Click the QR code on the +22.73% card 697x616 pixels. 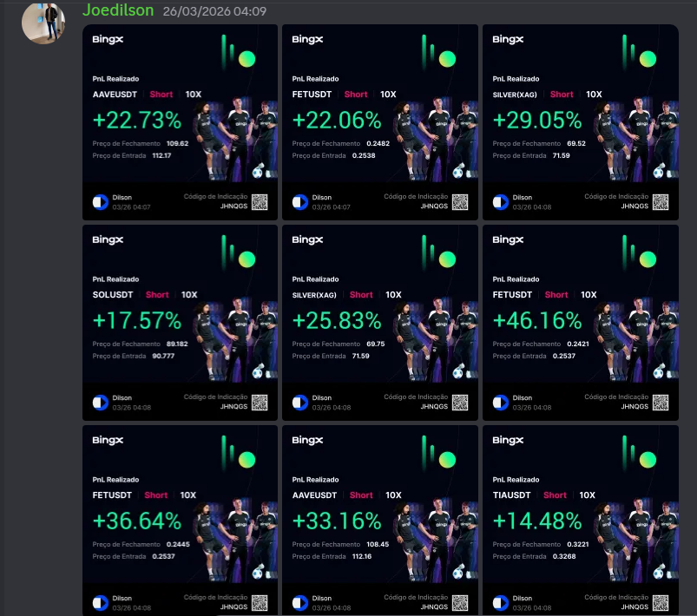click(x=260, y=202)
